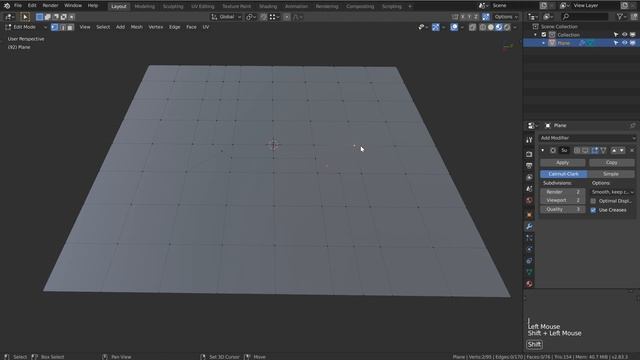The width and height of the screenshot is (640, 360).
Task: Click the Blender logo menu
Action: point(7,6)
